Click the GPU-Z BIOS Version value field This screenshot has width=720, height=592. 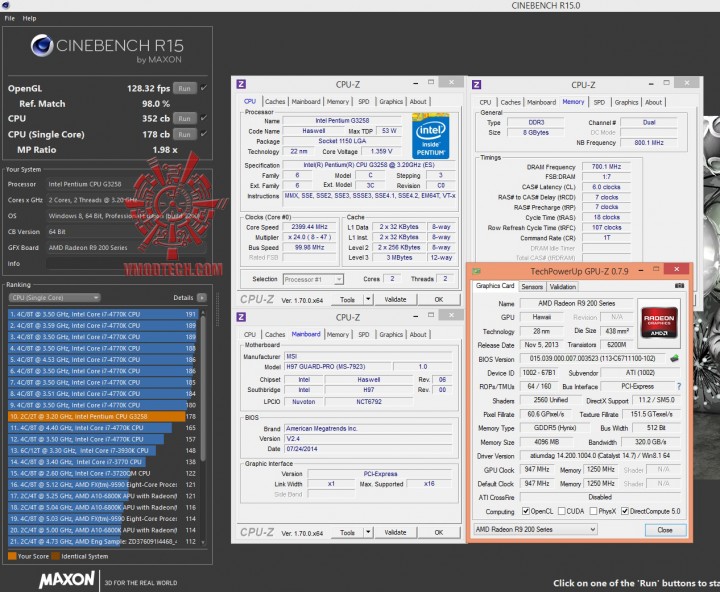pyautogui.click(x=594, y=359)
